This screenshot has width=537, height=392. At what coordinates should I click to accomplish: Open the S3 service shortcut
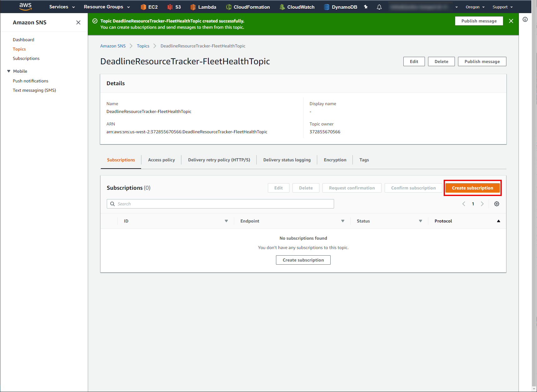[x=174, y=7]
